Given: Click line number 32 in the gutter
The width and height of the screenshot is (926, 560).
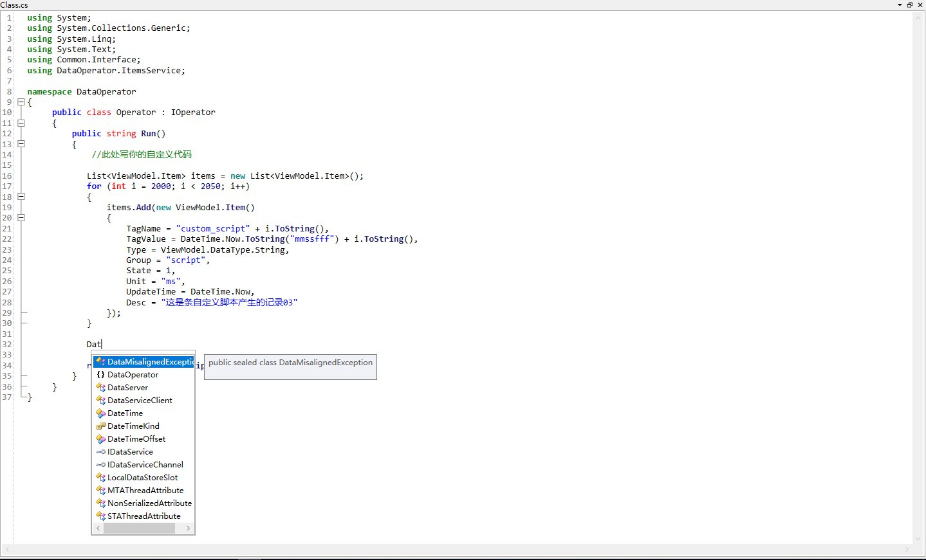Looking at the screenshot, I should pos(7,345).
